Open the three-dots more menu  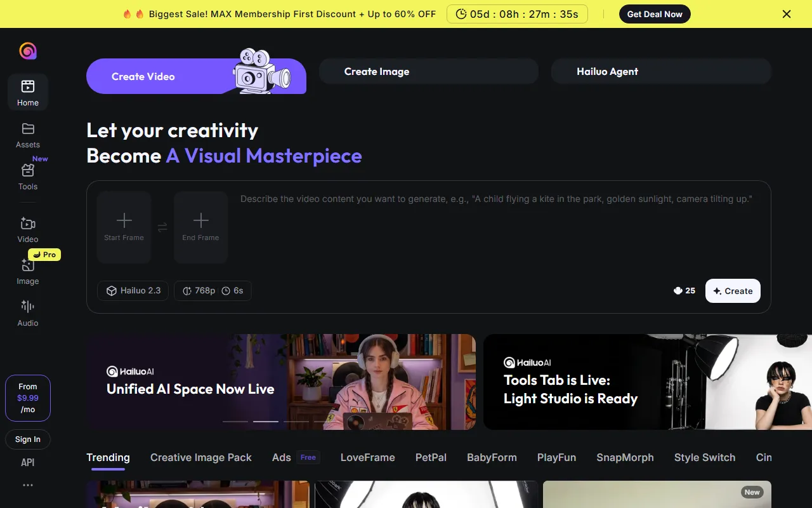click(x=28, y=485)
